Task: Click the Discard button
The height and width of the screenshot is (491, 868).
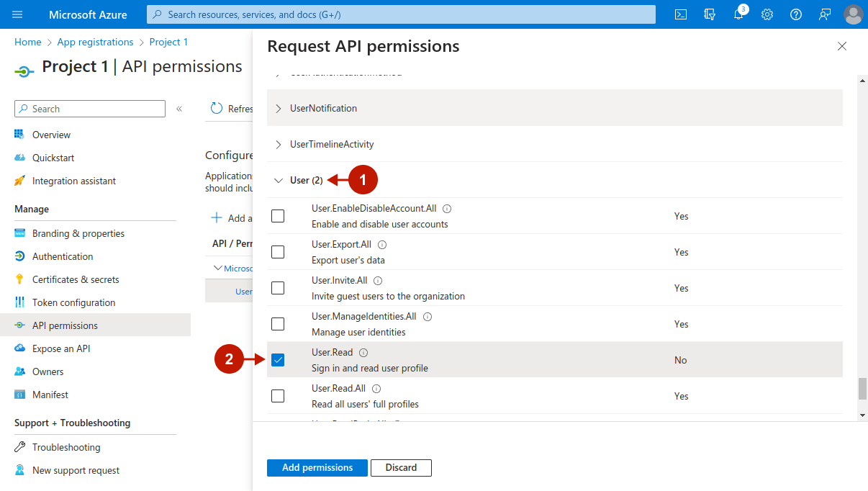Action: click(x=401, y=468)
